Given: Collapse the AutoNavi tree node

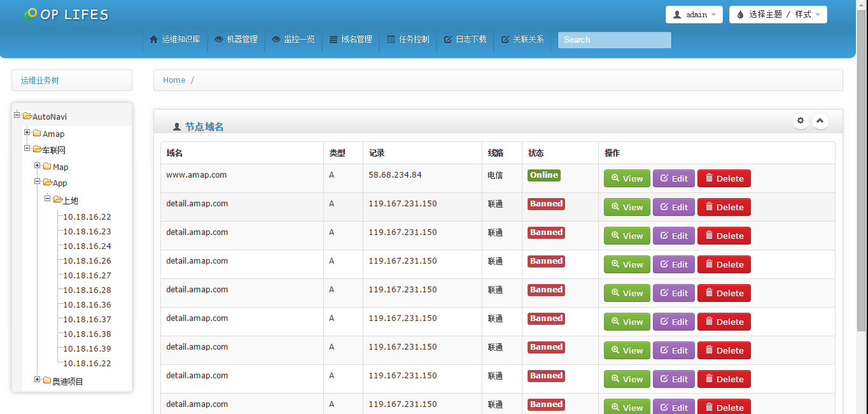Looking at the screenshot, I should click(x=17, y=115).
